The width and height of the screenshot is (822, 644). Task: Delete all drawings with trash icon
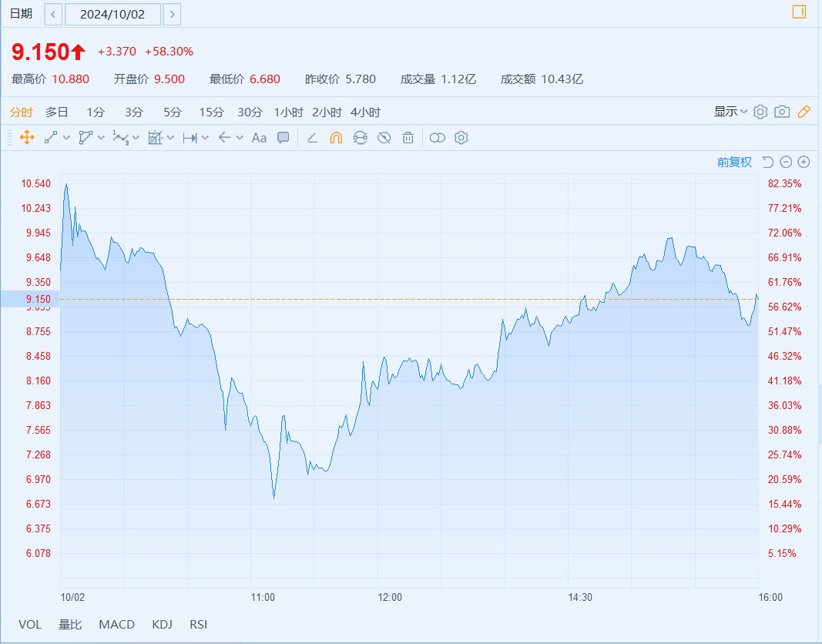tap(408, 138)
